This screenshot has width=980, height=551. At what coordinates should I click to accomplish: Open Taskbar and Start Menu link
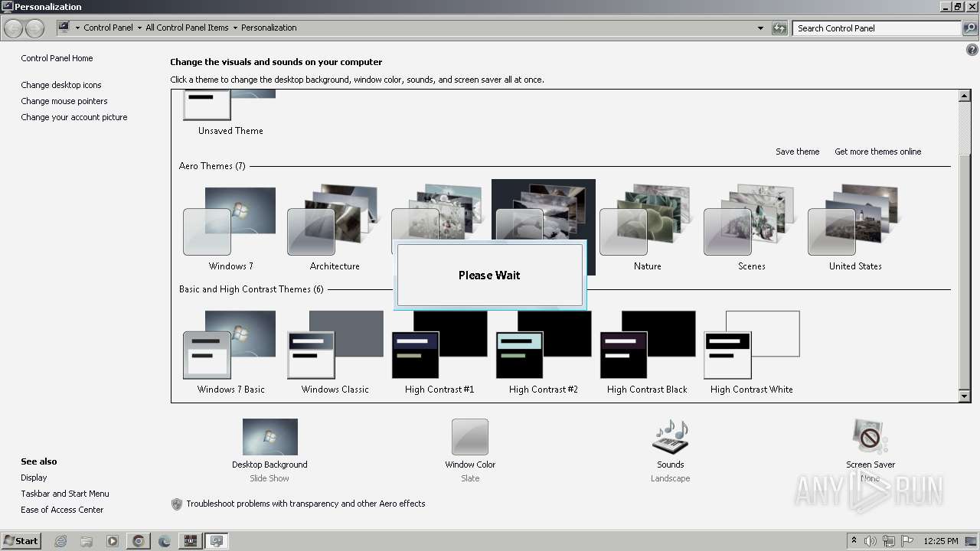[x=65, y=494]
